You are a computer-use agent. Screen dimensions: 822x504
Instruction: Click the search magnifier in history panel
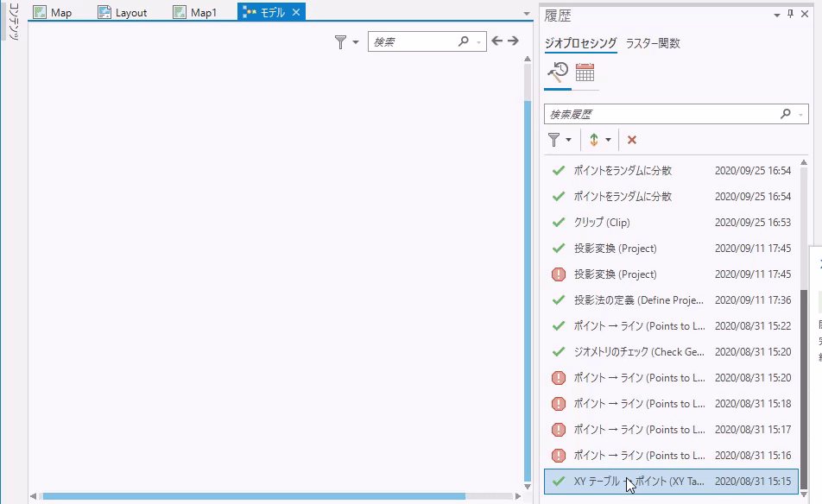tap(785, 114)
